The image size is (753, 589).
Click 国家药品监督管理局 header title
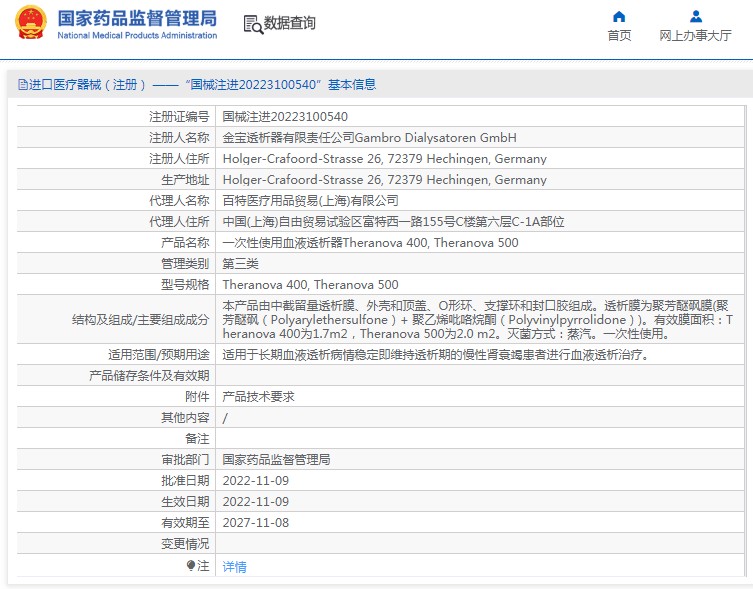pos(137,19)
